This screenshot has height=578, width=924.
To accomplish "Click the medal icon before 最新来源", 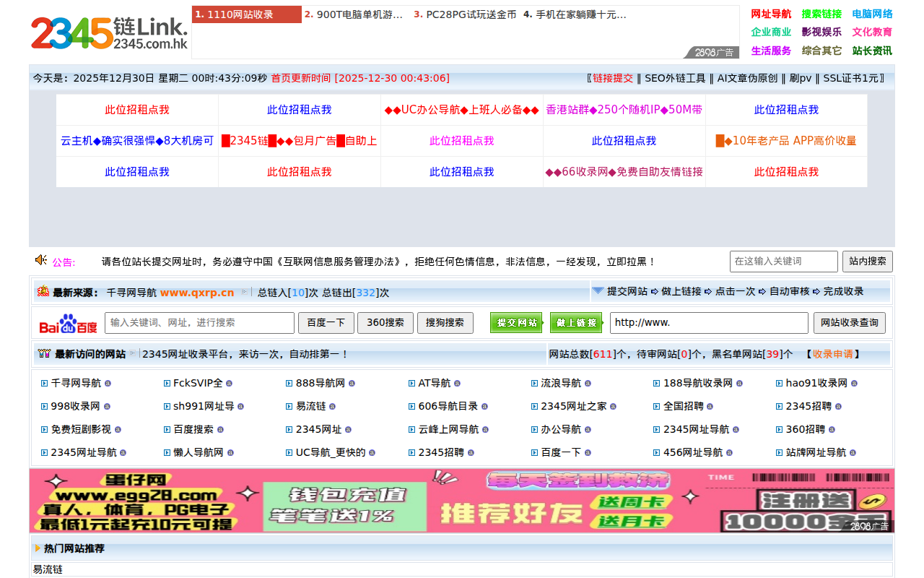I will (x=43, y=291).
